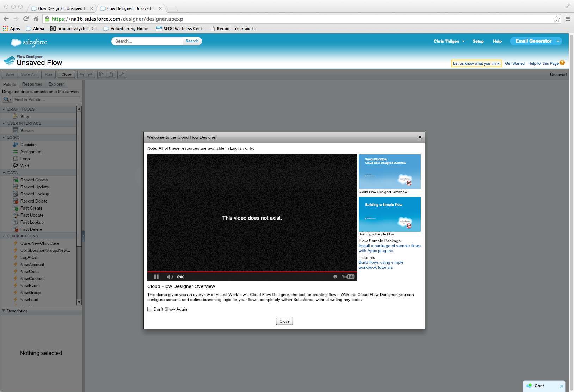The width and height of the screenshot is (574, 392).
Task: Click the Fast Lookup icon
Action: pyautogui.click(x=16, y=222)
